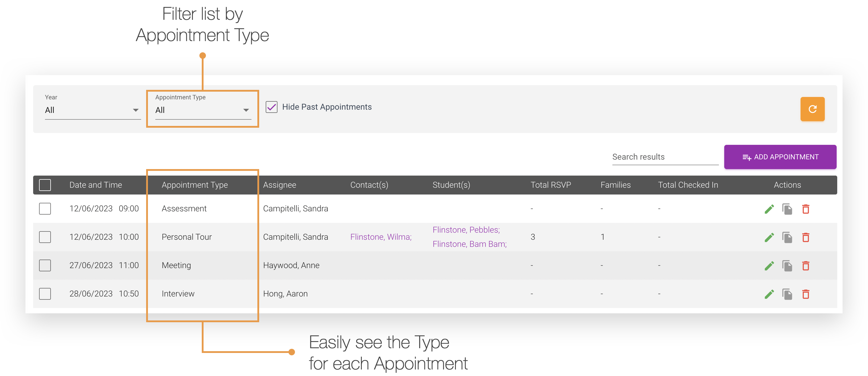The image size is (868, 376).
Task: Check the box for the Assessment row
Action: pyautogui.click(x=45, y=209)
